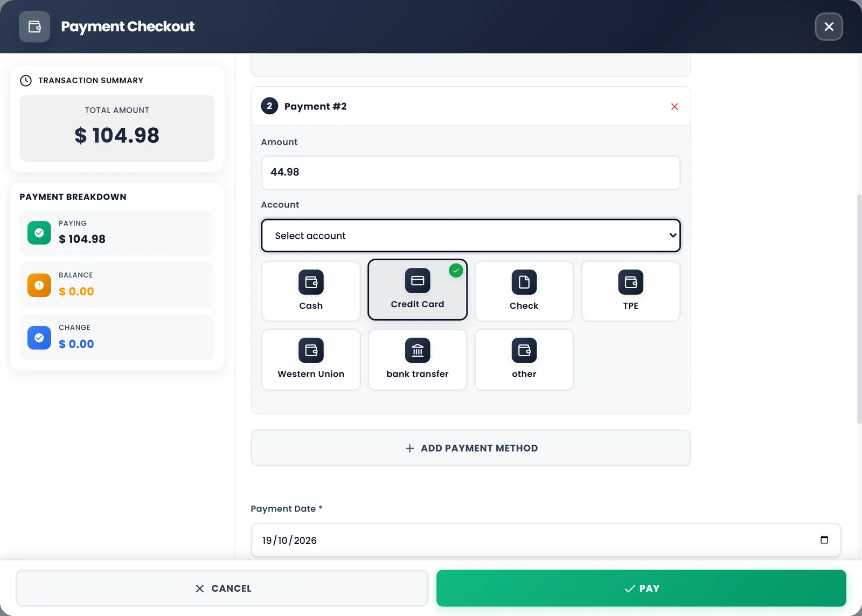Click the Payment #2 heading text
The image size is (862, 616).
tap(315, 106)
